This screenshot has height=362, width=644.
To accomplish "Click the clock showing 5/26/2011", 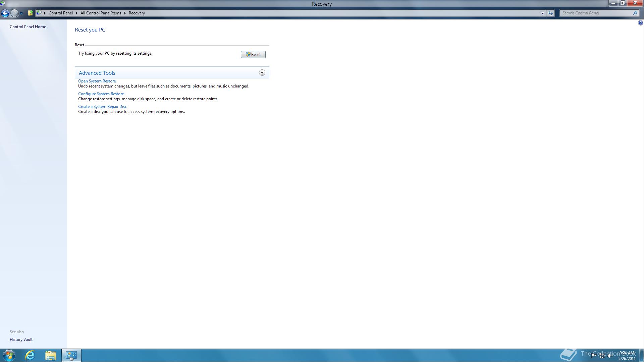I will click(627, 356).
